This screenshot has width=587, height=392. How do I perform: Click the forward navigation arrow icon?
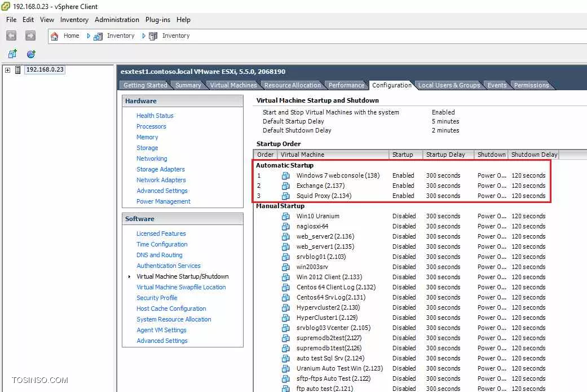[30, 36]
